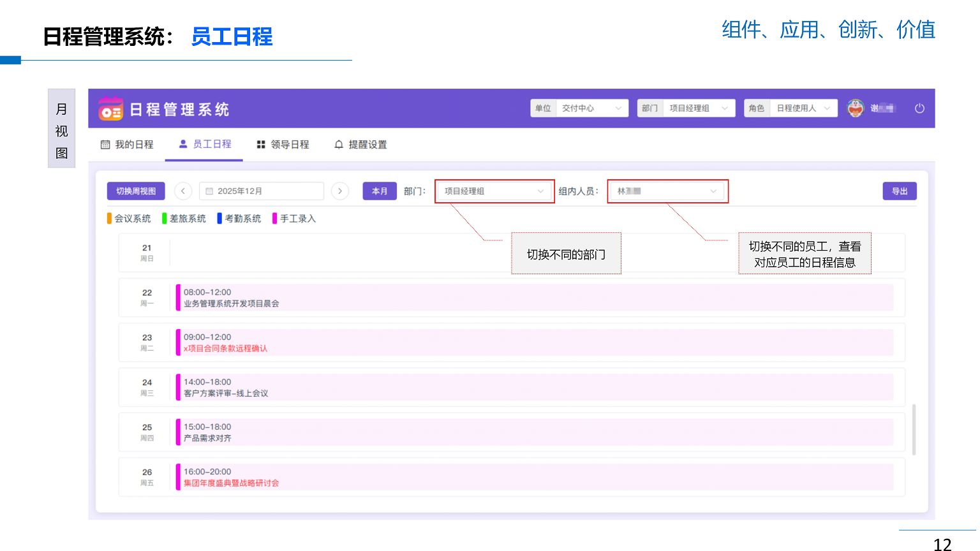Screen dimensions: 980x551
Task: Click the schedule list vertical scrollbar
Action: coord(914,429)
